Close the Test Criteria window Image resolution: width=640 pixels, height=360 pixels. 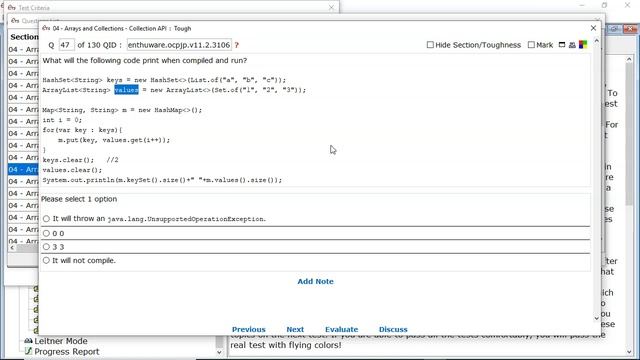(x=331, y=7)
